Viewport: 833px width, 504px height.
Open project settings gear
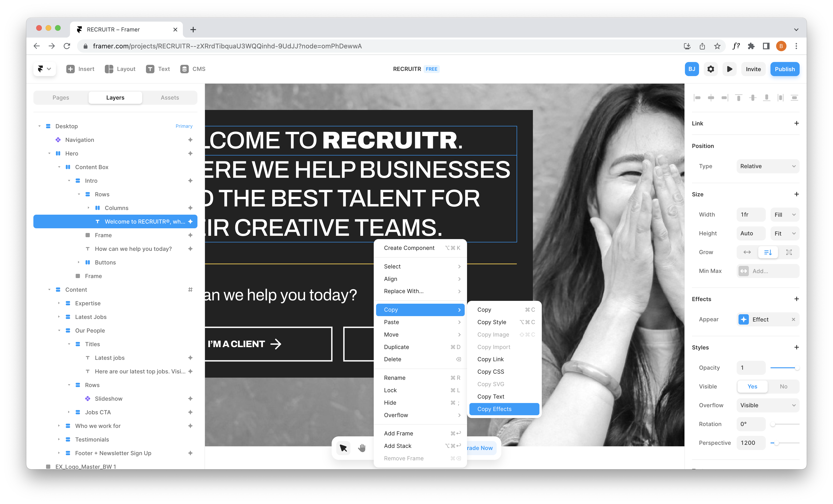point(711,69)
